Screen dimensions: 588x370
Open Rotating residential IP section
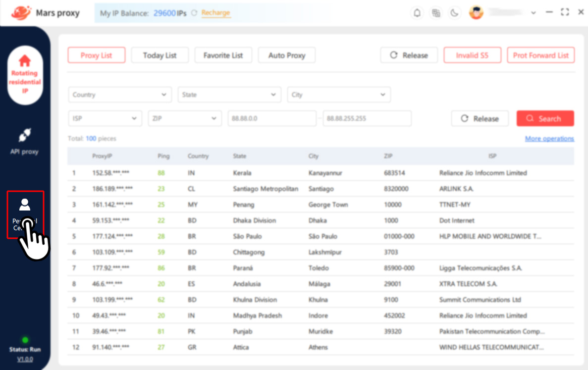point(25,74)
